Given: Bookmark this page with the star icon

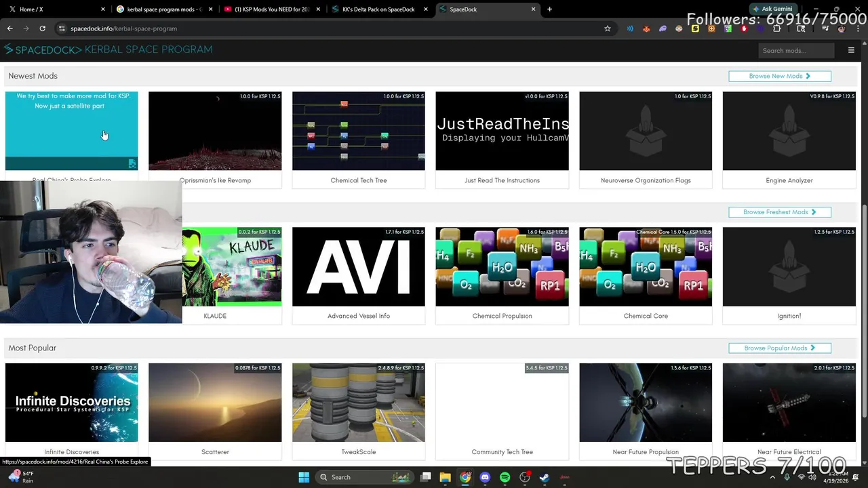Looking at the screenshot, I should coord(608,28).
